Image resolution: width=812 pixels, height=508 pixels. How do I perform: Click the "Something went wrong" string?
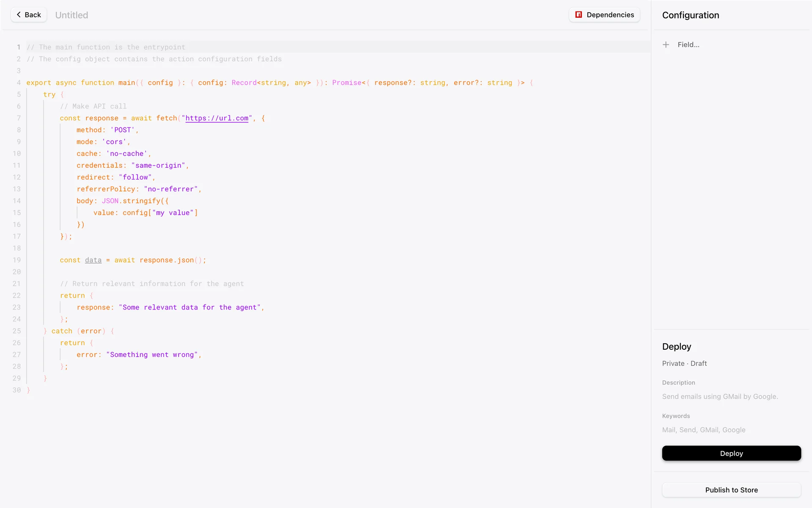click(152, 355)
